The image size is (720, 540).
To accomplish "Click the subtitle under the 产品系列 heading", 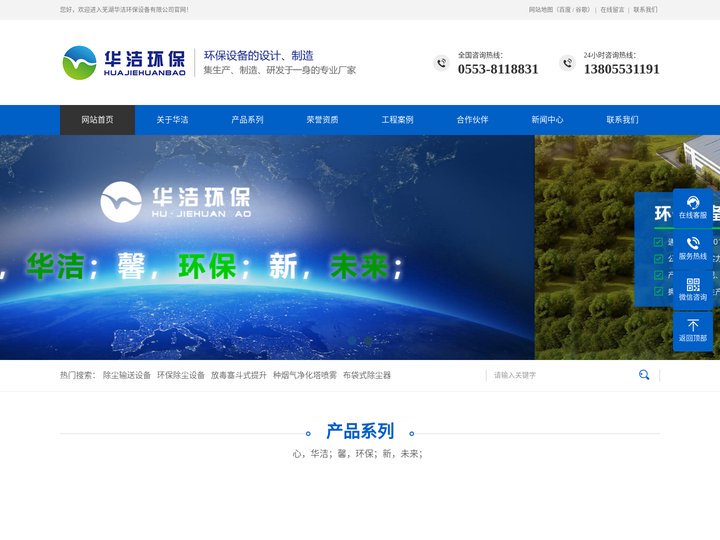I will click(358, 454).
